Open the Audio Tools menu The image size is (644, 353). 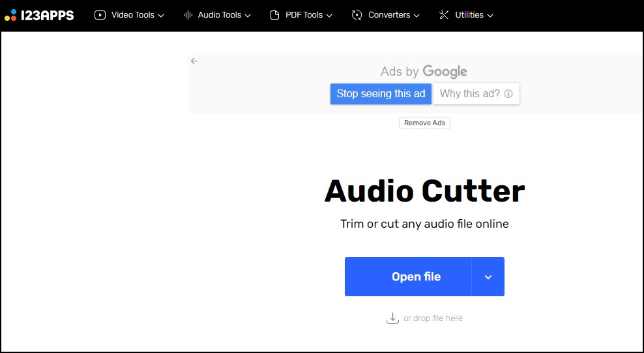[217, 15]
